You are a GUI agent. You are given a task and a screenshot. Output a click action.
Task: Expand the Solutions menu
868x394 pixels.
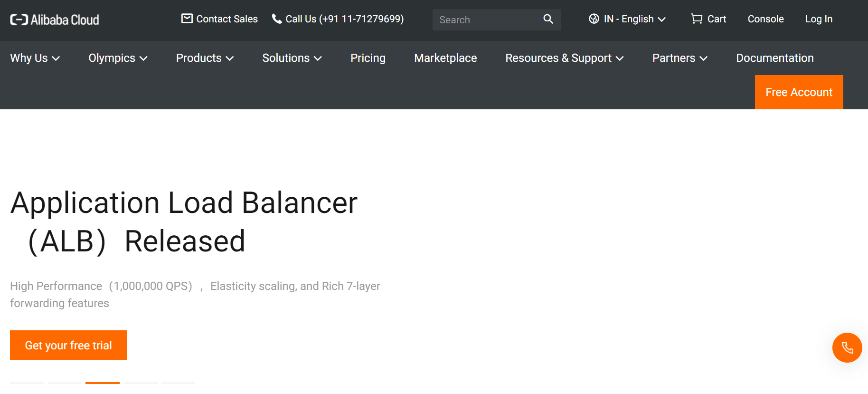click(292, 58)
